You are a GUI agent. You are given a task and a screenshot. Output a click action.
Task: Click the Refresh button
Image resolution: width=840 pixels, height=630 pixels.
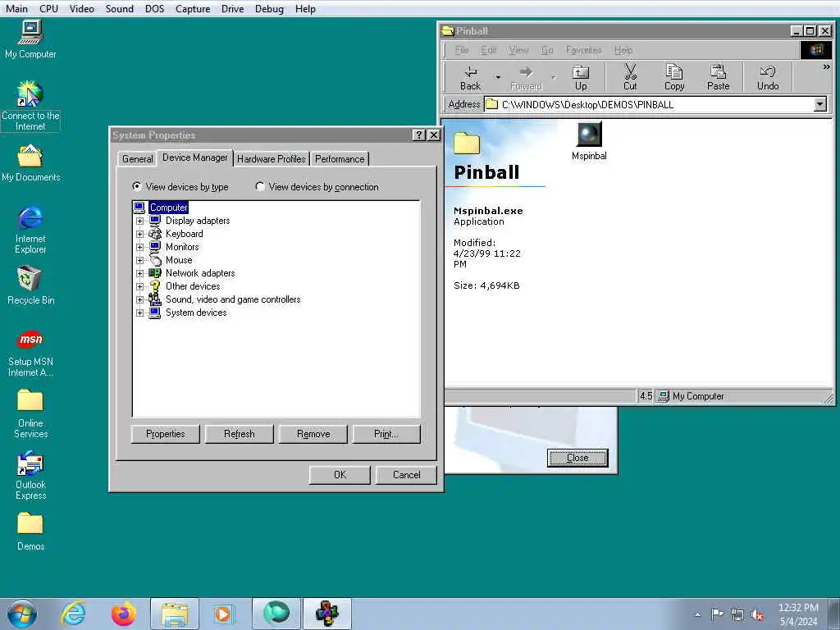239,434
